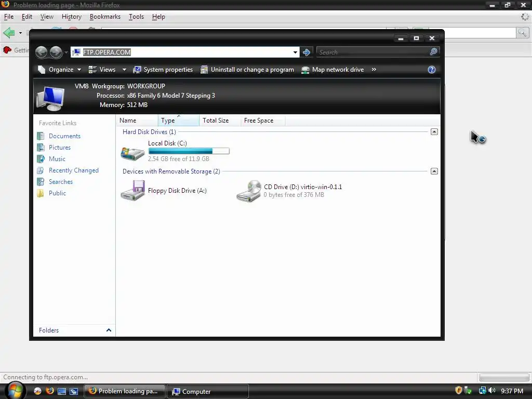Click the volume speaker tray icon
This screenshot has height=399, width=532.
pyautogui.click(x=491, y=391)
